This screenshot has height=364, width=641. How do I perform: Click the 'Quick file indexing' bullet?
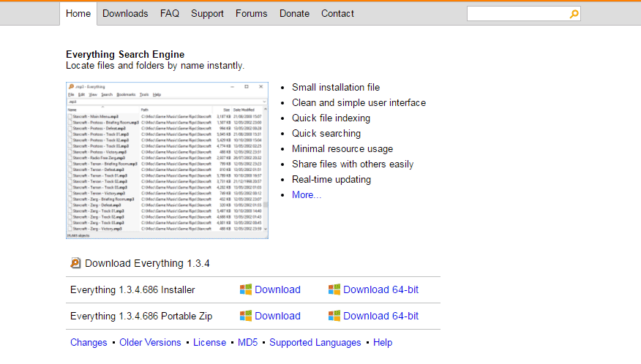[331, 118]
